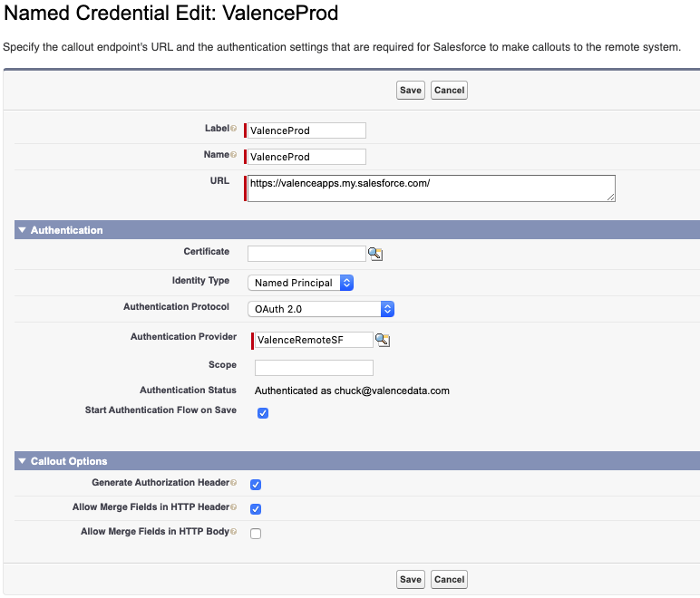Show help for the Label field
Viewport: 700px width, 598px height.
coord(233,129)
